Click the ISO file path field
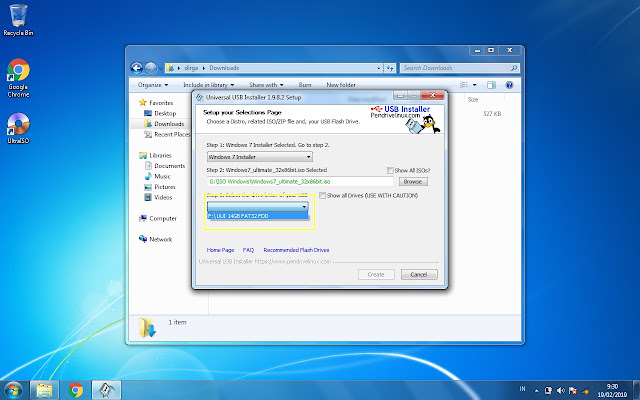This screenshot has height=400, width=640. click(300, 182)
